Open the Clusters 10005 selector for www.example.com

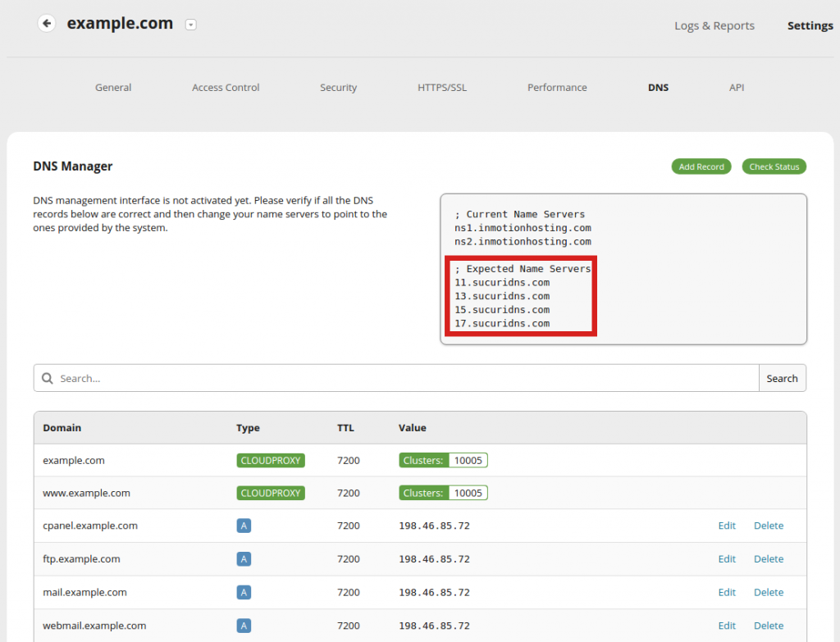(x=443, y=493)
